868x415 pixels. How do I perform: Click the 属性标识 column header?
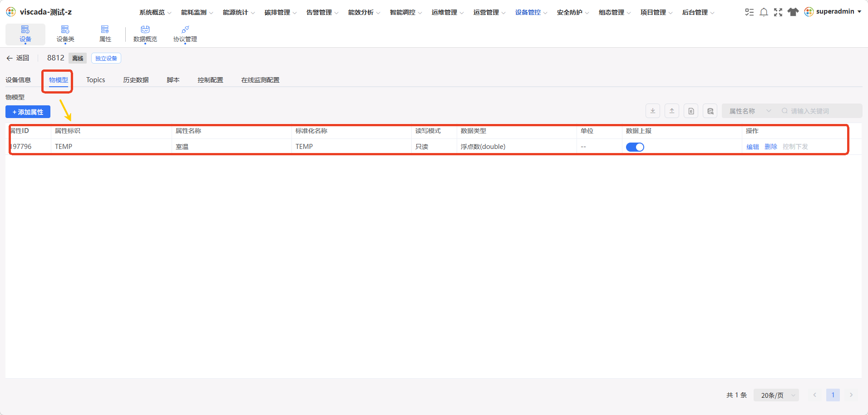coord(68,131)
